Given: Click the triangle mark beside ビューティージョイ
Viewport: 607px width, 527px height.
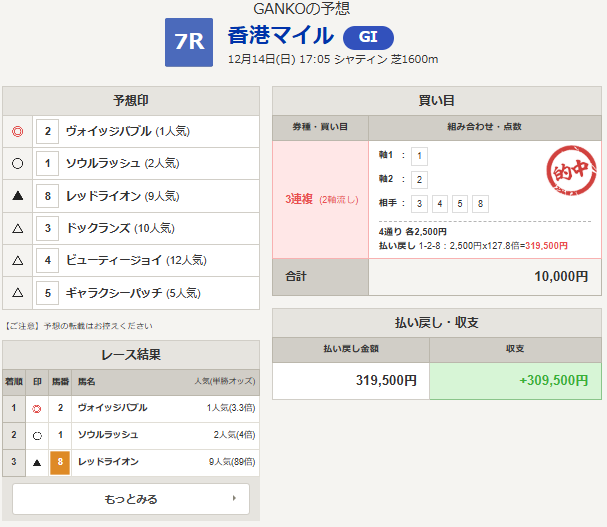Looking at the screenshot, I should click(x=17, y=261).
